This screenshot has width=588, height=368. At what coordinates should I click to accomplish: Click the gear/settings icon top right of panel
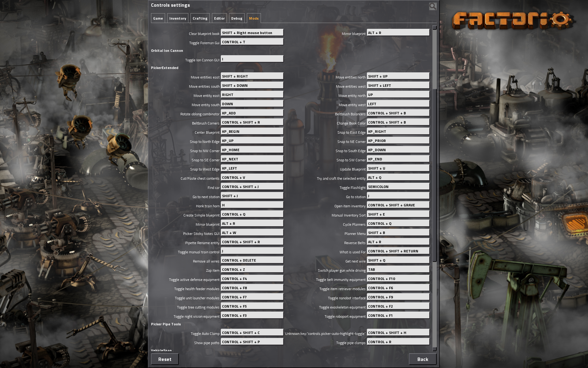click(x=433, y=6)
